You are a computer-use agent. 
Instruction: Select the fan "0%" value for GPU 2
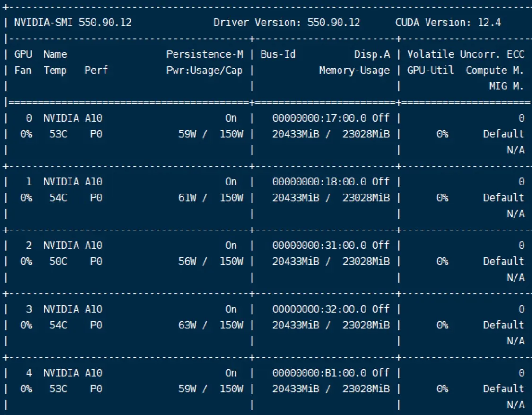pos(26,262)
